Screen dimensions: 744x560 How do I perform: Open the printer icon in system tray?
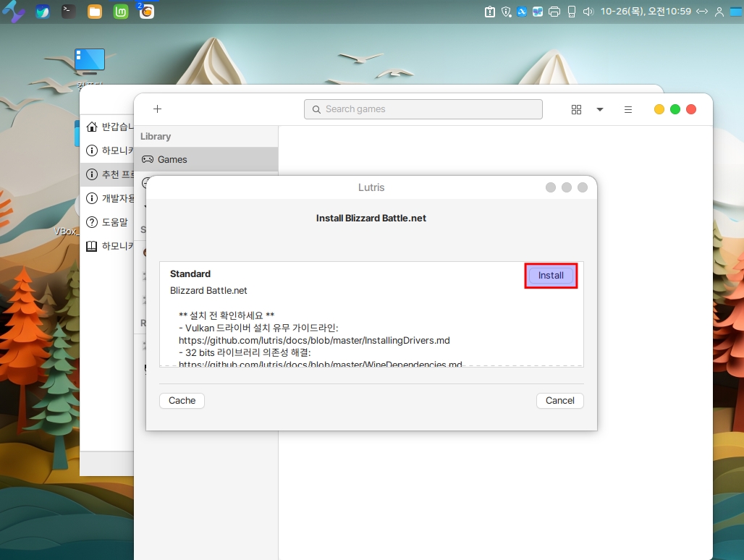click(x=554, y=12)
